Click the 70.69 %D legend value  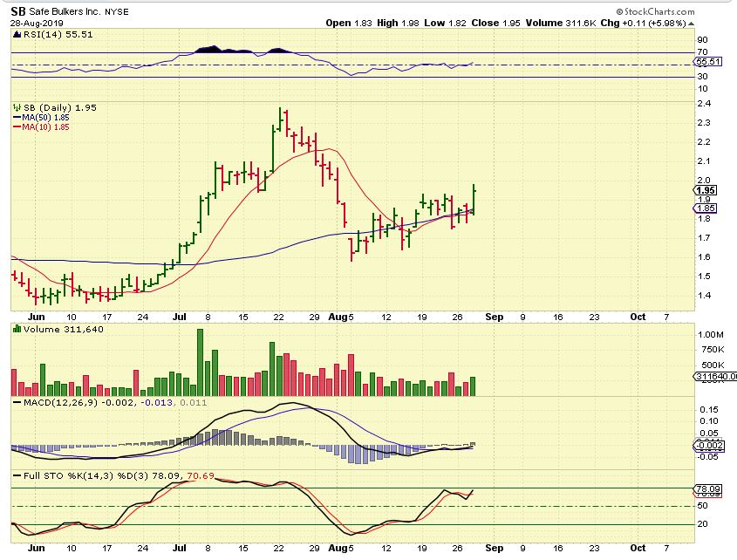pos(201,476)
